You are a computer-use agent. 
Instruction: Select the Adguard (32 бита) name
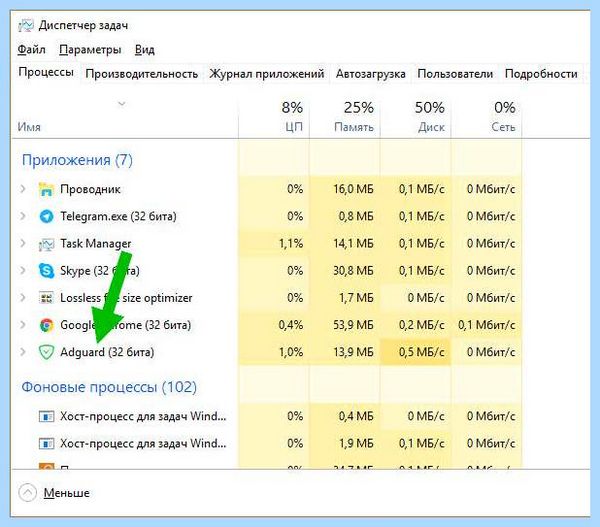107,352
